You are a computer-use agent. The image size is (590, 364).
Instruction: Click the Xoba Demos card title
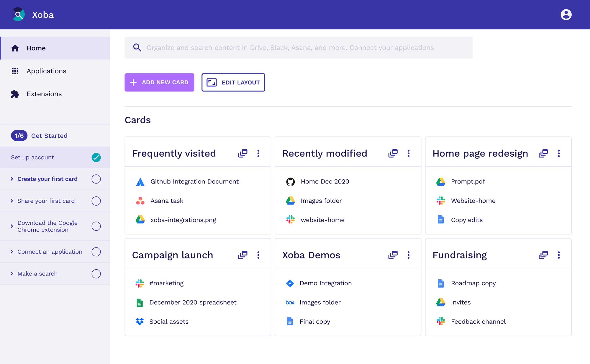(311, 255)
